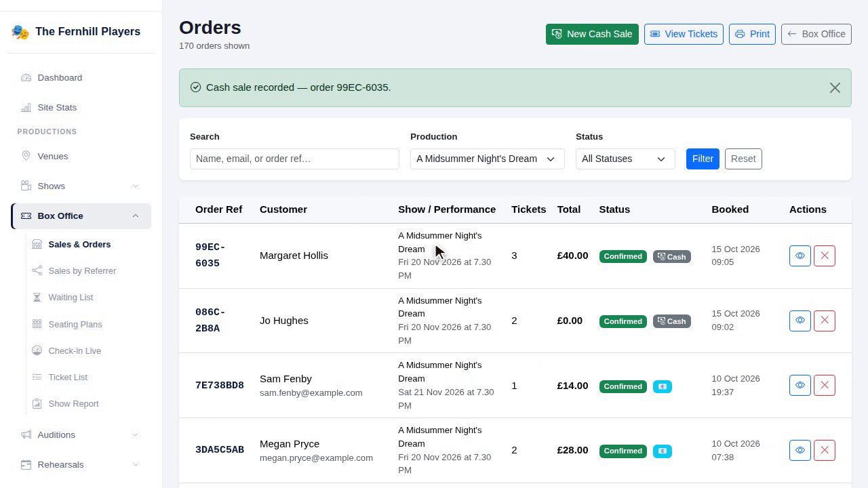View Margaret Hollis order via eye icon

coord(800,256)
